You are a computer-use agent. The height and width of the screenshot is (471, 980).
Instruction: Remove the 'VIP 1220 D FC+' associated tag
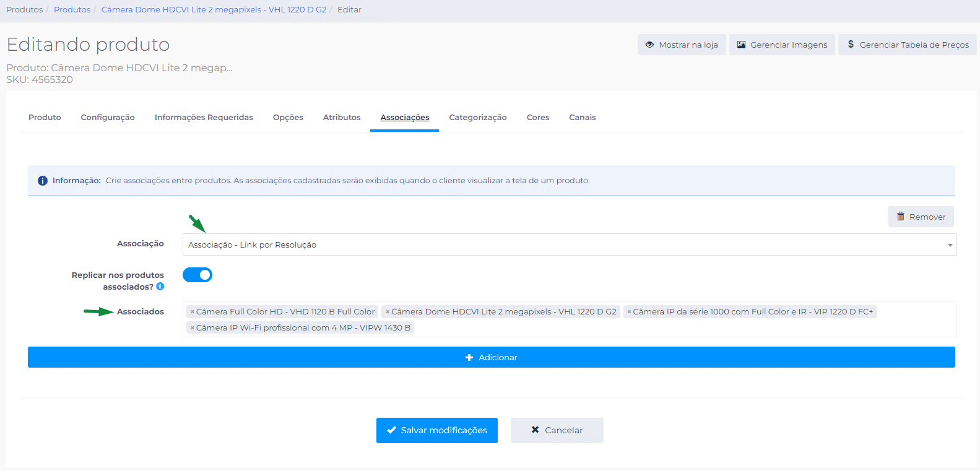(x=629, y=312)
